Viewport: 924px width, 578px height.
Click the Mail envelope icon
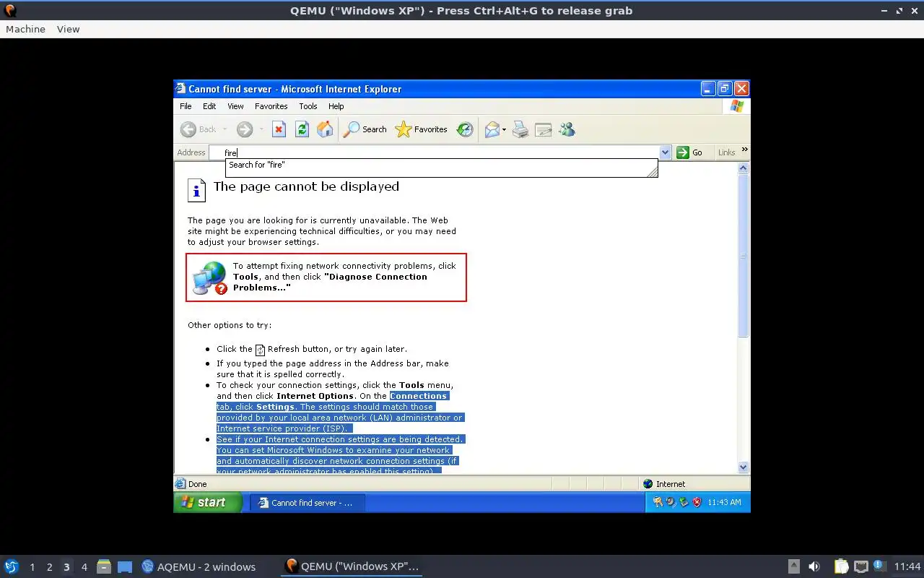tap(492, 129)
